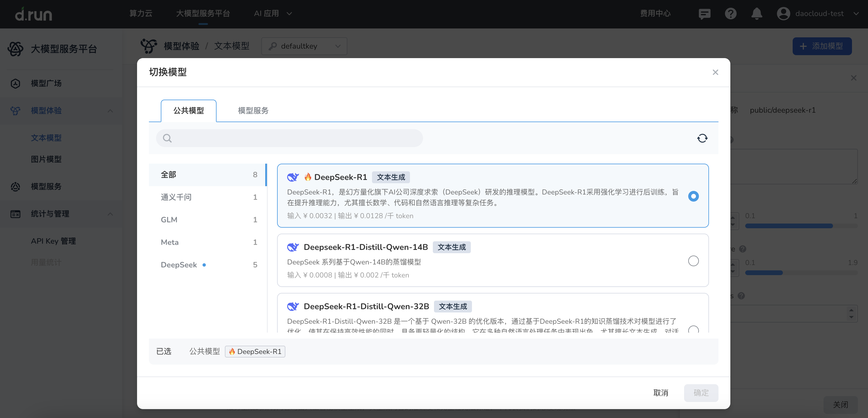868x418 pixels.
Task: Click the 模型体验 sidebar icon
Action: tap(15, 111)
